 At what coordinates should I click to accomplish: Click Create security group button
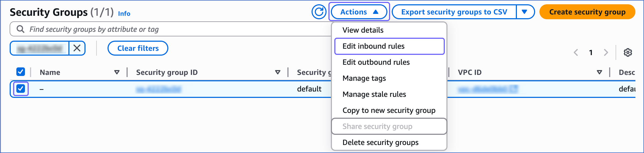[587, 12]
